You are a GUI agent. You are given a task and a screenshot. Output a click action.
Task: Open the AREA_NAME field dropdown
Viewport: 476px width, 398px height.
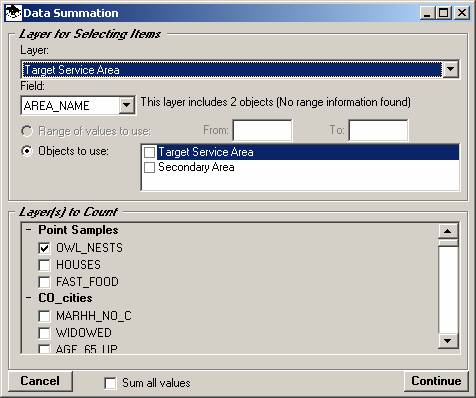[127, 106]
